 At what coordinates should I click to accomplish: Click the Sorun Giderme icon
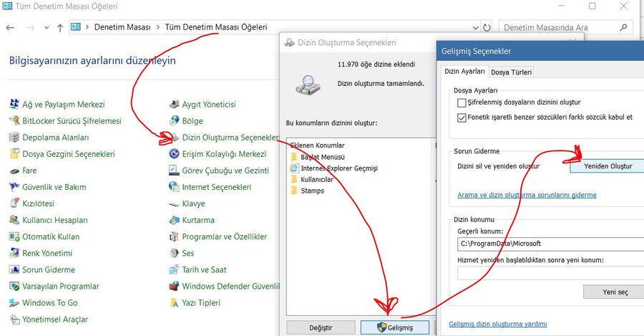[x=14, y=269]
